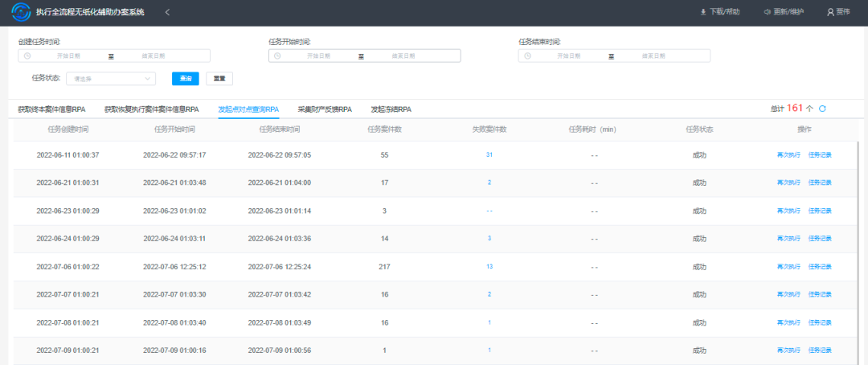Open the 任务状态 dropdown
Image resolution: width=868 pixels, height=365 pixels.
[111, 79]
